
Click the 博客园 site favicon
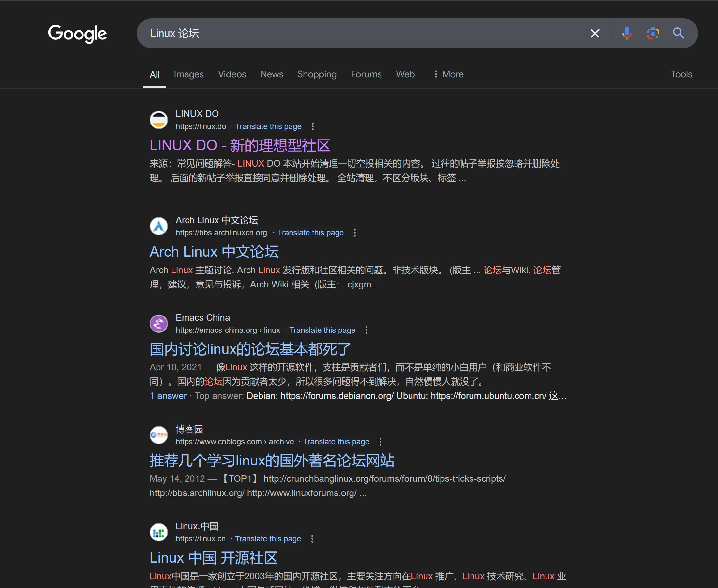[x=158, y=435]
